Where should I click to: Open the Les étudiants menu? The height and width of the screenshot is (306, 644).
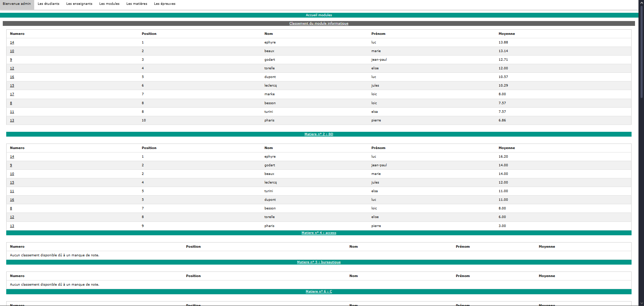click(48, 4)
